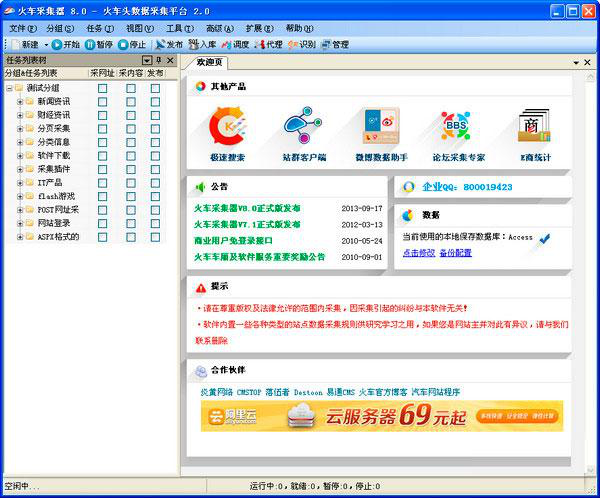
Task: Stop tasks with the 停止 icon
Action: tap(123, 44)
